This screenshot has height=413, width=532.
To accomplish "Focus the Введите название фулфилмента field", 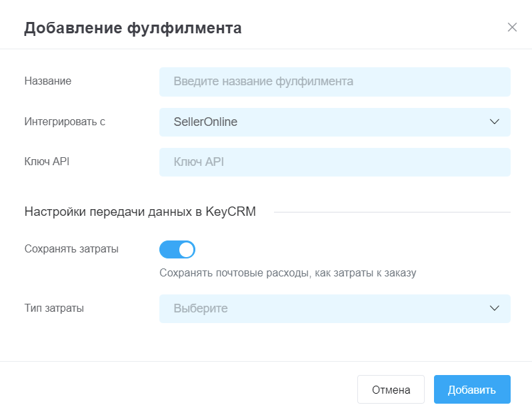I will (335, 82).
